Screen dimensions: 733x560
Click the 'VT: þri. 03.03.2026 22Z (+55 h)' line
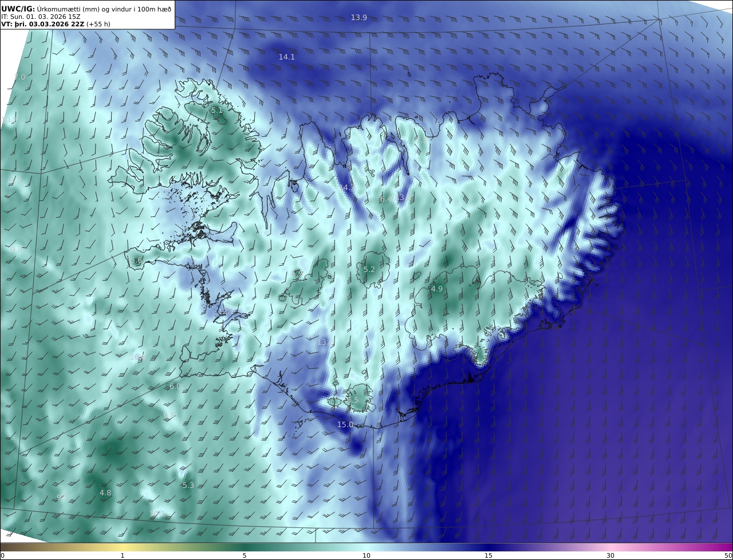pyautogui.click(x=56, y=24)
